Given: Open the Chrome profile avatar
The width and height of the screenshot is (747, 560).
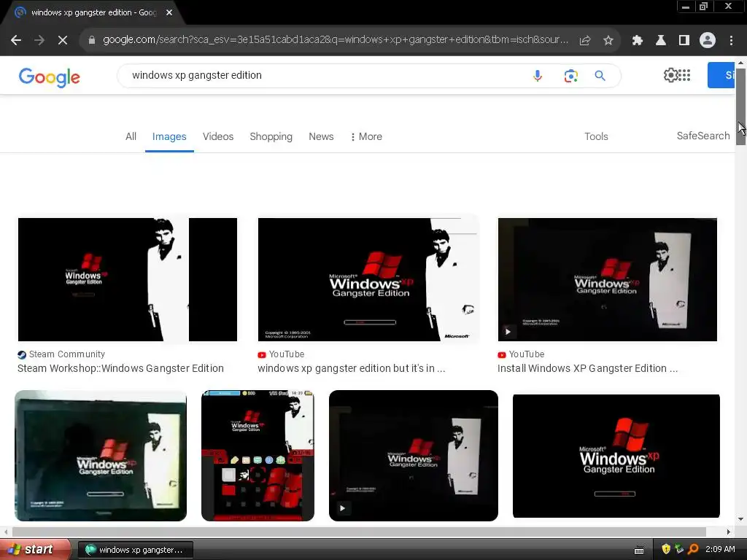Looking at the screenshot, I should point(708,41).
